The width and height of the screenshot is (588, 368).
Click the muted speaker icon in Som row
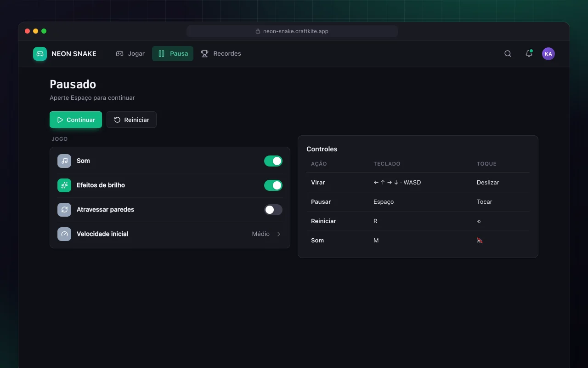point(480,240)
